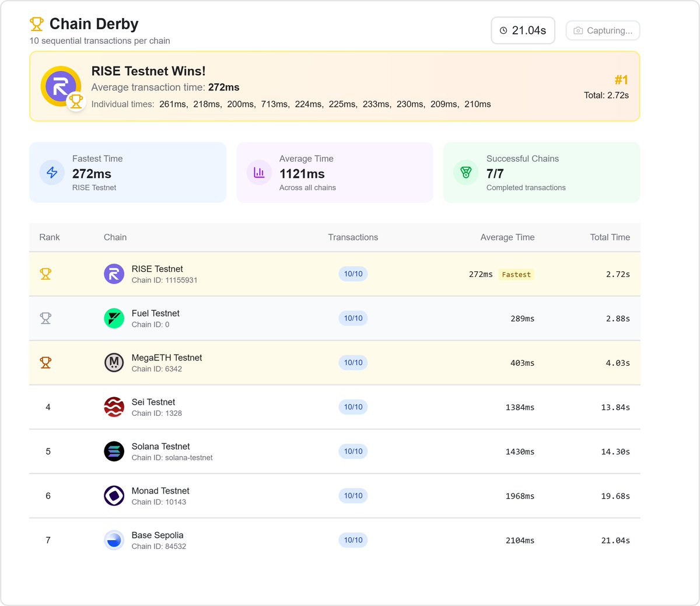Click the silver trophy in Fuel Testnet row
The image size is (700, 606).
(45, 318)
